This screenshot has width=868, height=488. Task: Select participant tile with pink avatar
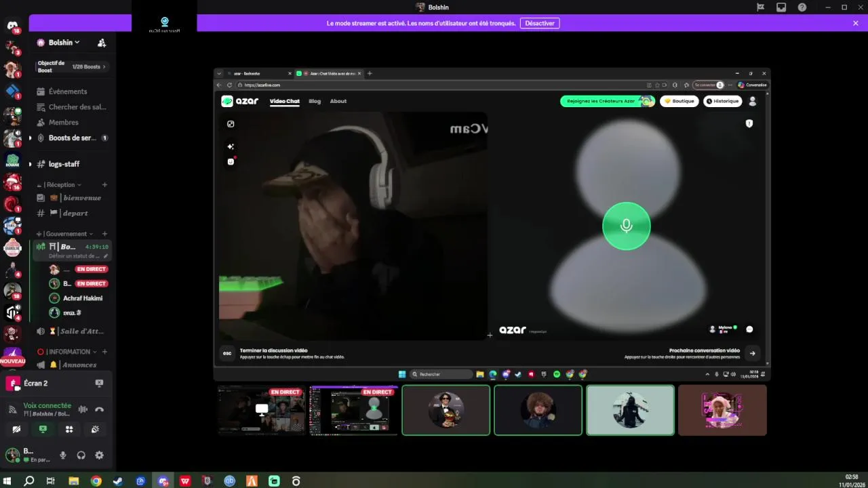coord(722,410)
